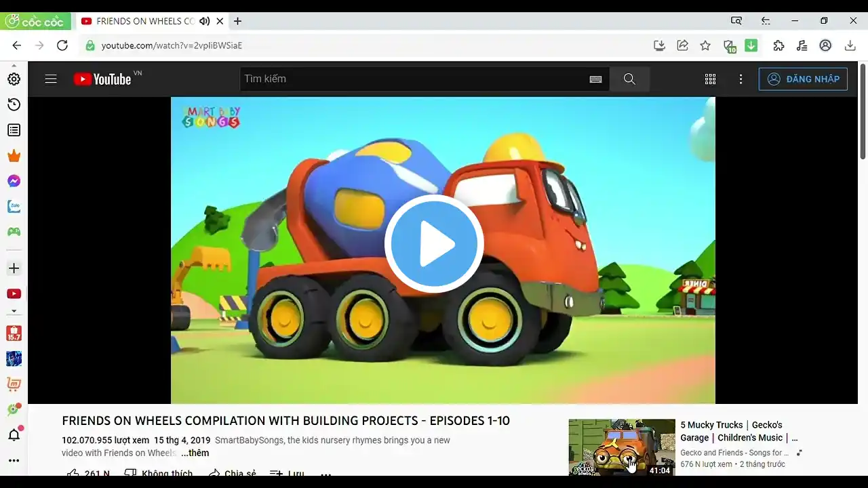
Task: Open the orange shopping cart sidebar icon
Action: click(14, 384)
